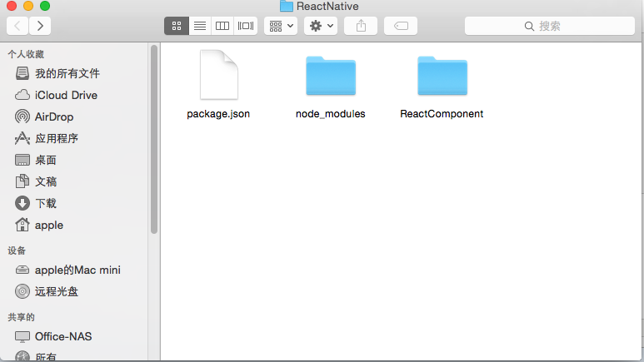Click the 下载 download arrow icon
This screenshot has height=362, width=644.
tap(22, 203)
